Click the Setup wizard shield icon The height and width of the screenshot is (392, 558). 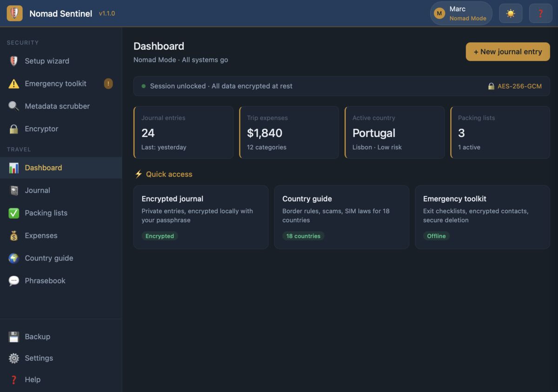[x=14, y=61]
